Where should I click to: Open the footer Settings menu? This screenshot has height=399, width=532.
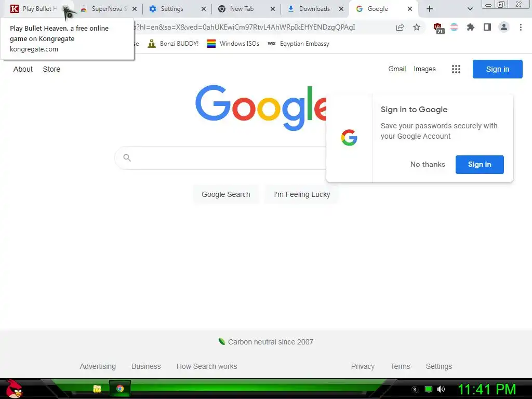coord(438,366)
